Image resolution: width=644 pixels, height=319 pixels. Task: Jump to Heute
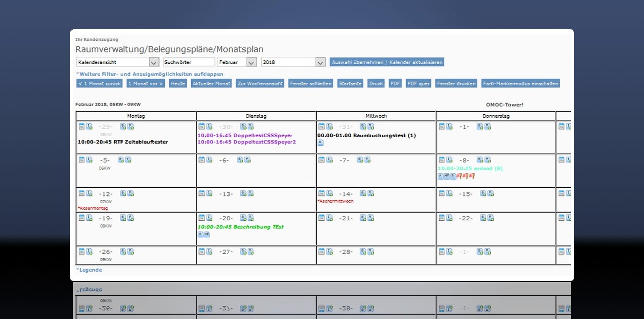[x=178, y=84]
